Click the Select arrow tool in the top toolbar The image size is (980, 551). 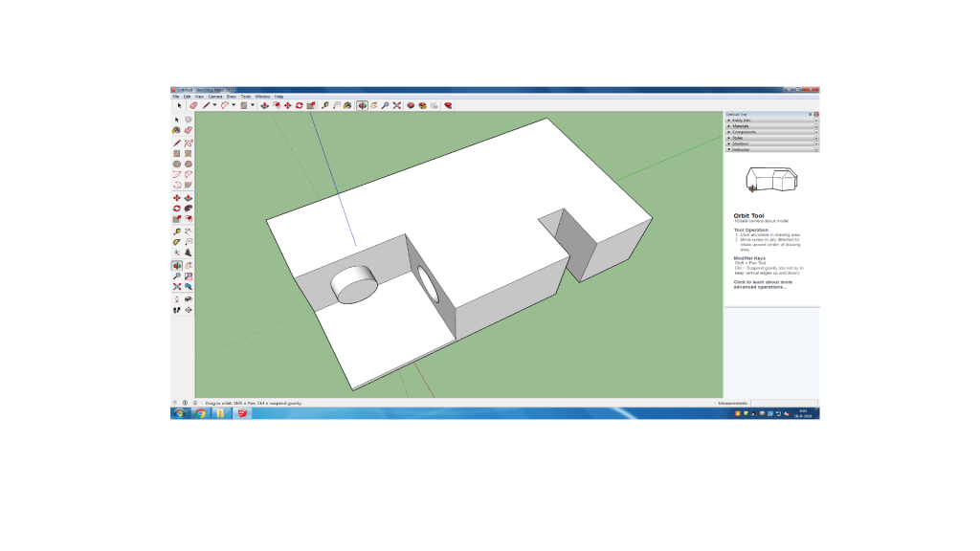pos(179,105)
